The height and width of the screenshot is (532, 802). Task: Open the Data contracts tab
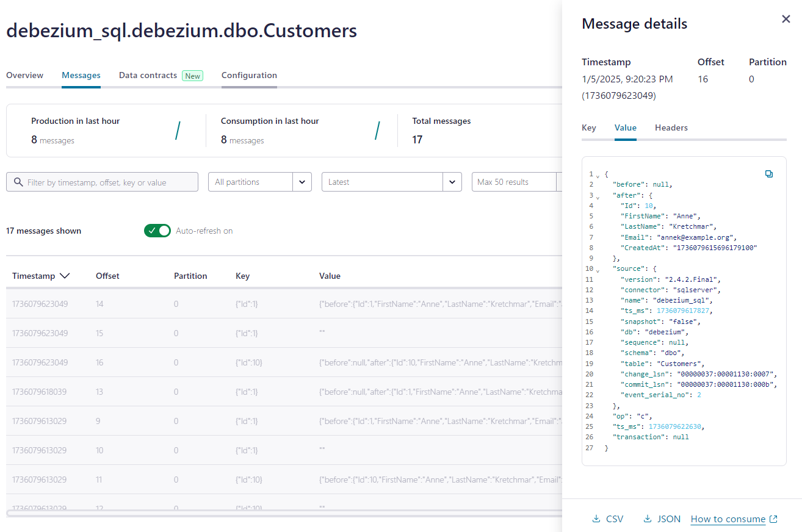coord(148,75)
